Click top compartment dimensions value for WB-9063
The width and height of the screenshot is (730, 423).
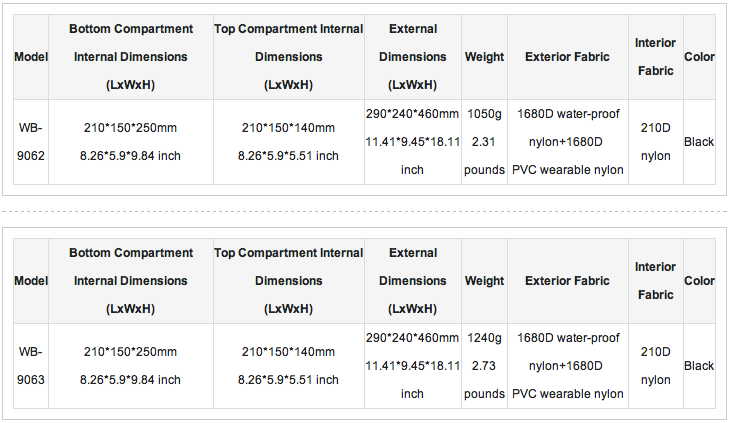tap(288, 366)
